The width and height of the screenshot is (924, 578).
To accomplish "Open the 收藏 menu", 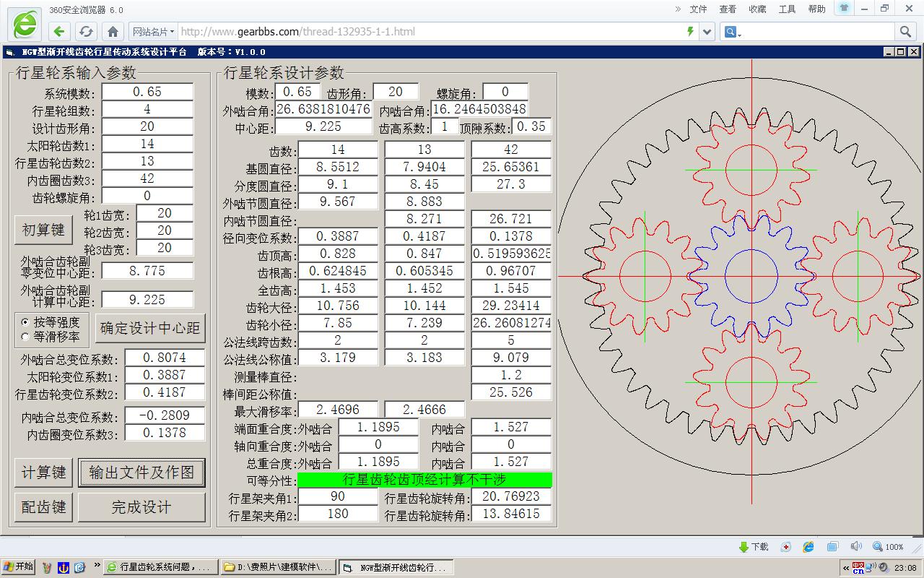I will (757, 9).
